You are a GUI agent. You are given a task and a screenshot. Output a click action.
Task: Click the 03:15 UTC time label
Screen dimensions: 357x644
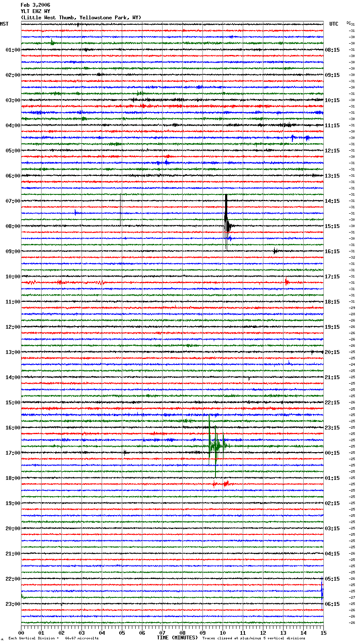point(332,529)
